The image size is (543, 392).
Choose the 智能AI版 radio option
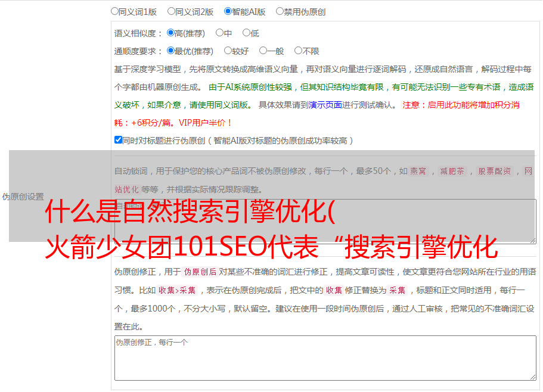pyautogui.click(x=228, y=11)
